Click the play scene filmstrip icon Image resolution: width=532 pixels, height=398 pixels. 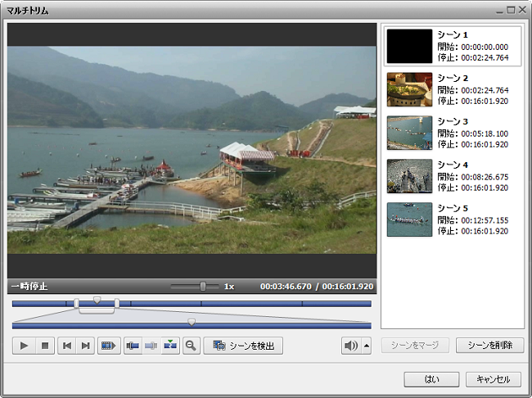click(x=109, y=346)
